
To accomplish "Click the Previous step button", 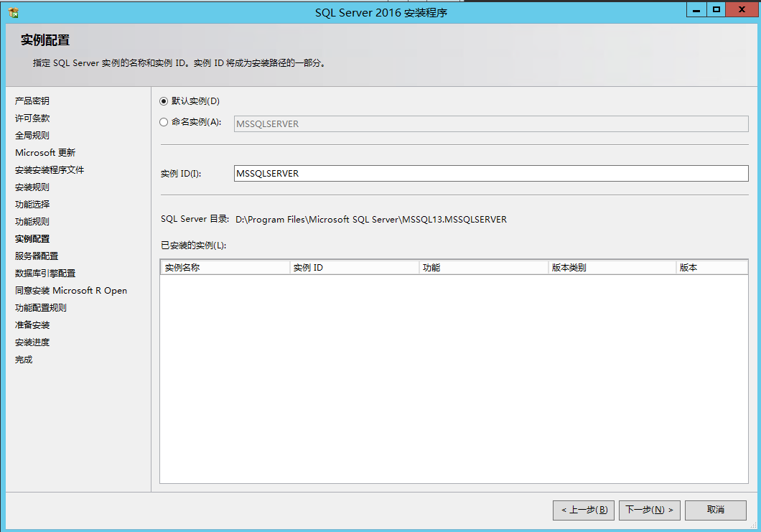I will point(584,510).
